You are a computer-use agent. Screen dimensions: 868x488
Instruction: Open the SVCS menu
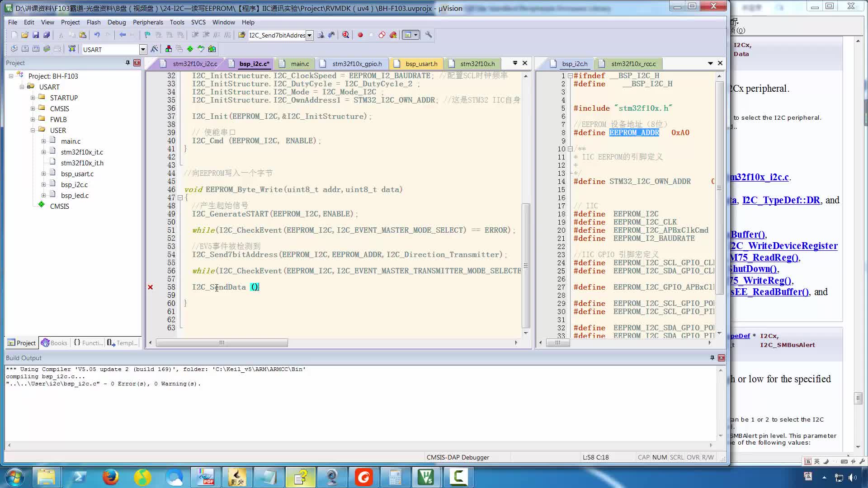coord(198,22)
